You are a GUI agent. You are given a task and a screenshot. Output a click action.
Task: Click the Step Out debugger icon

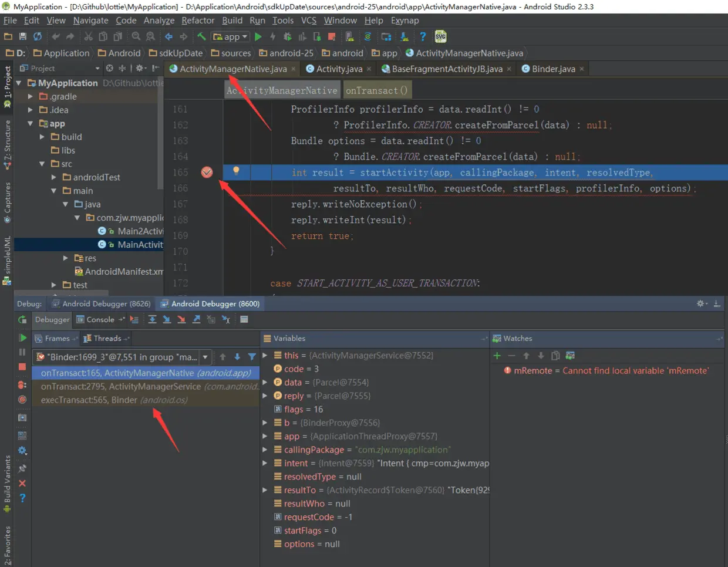coord(196,319)
